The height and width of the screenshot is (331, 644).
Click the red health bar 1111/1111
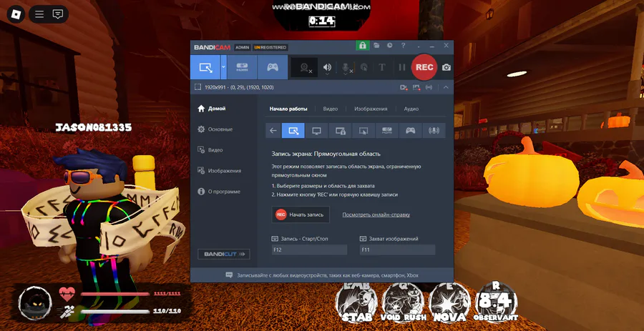[x=115, y=294]
